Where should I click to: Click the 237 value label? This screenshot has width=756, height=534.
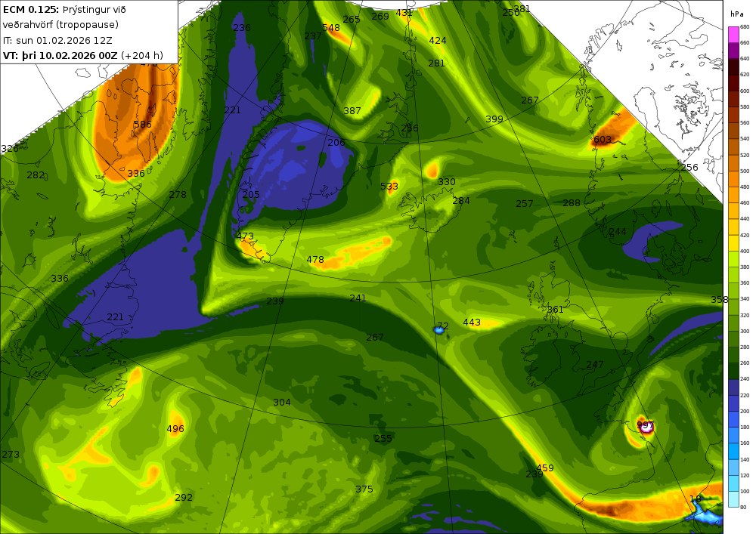313,36
